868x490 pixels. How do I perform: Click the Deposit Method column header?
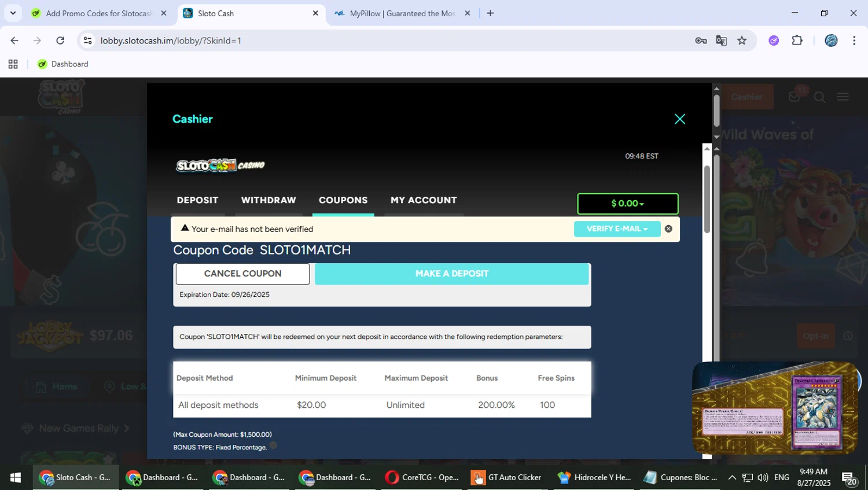pyautogui.click(x=204, y=378)
